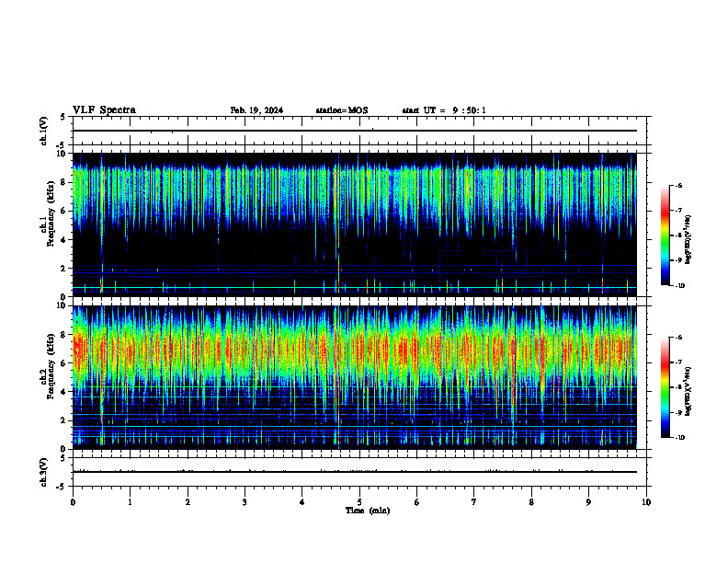Click time axis tick label "7"
This screenshot has width=728, height=563.
[x=474, y=502]
